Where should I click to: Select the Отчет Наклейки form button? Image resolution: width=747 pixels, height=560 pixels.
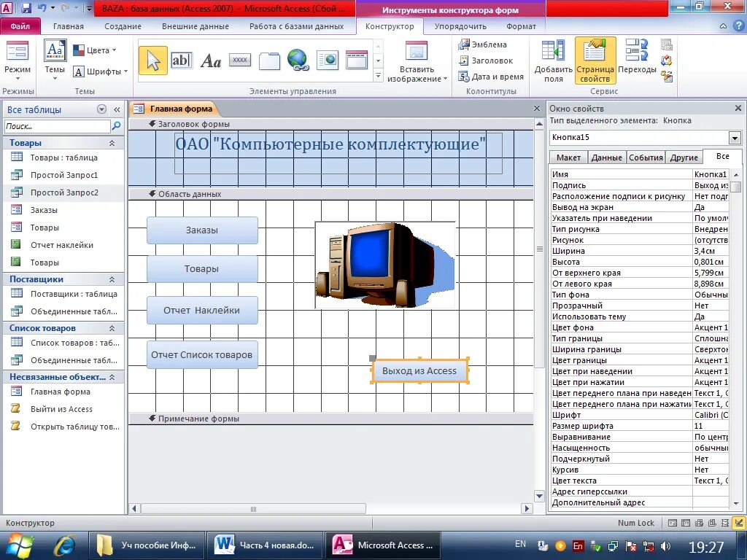click(x=202, y=311)
